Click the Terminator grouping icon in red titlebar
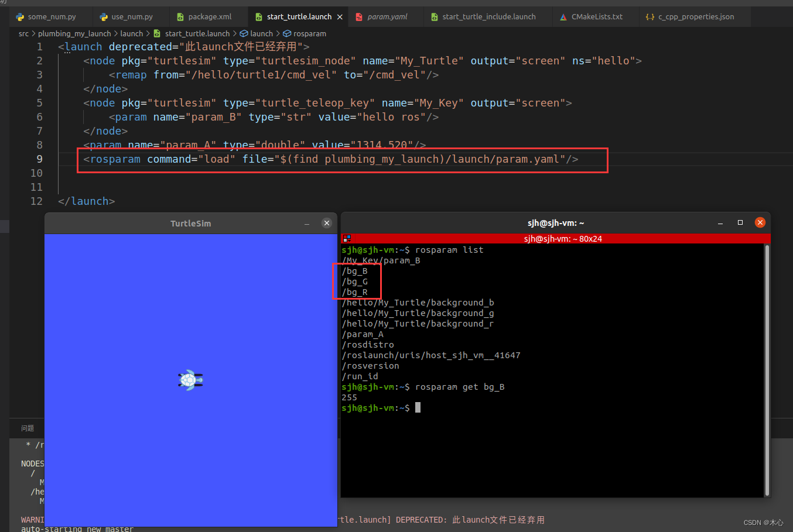The image size is (793, 532). click(x=347, y=239)
